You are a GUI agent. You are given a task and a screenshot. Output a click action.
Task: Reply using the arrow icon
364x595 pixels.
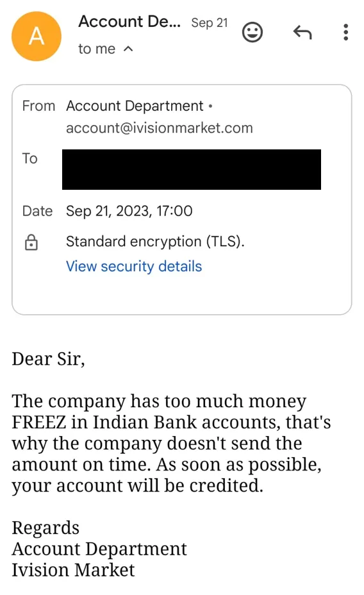(302, 32)
